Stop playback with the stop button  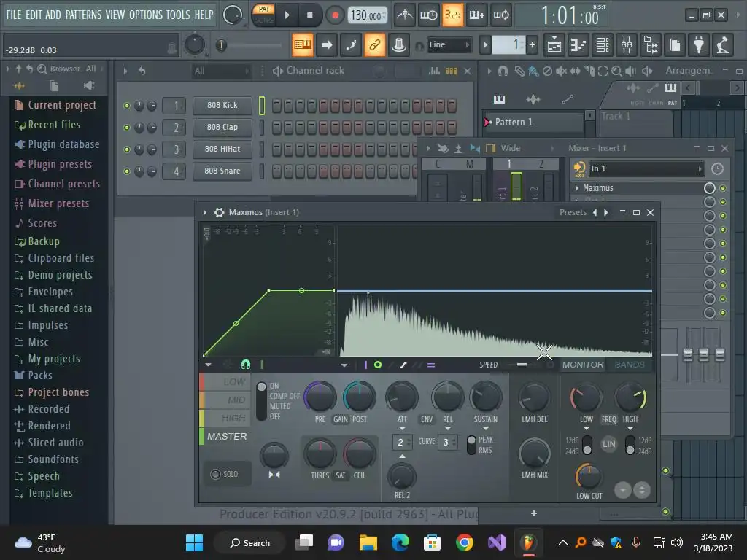pyautogui.click(x=309, y=15)
